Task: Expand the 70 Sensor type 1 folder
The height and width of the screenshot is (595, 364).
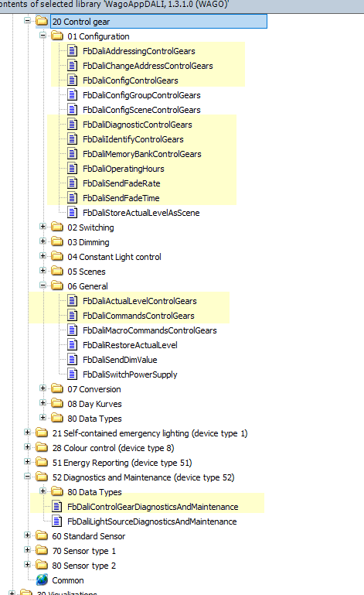Action: [27, 550]
